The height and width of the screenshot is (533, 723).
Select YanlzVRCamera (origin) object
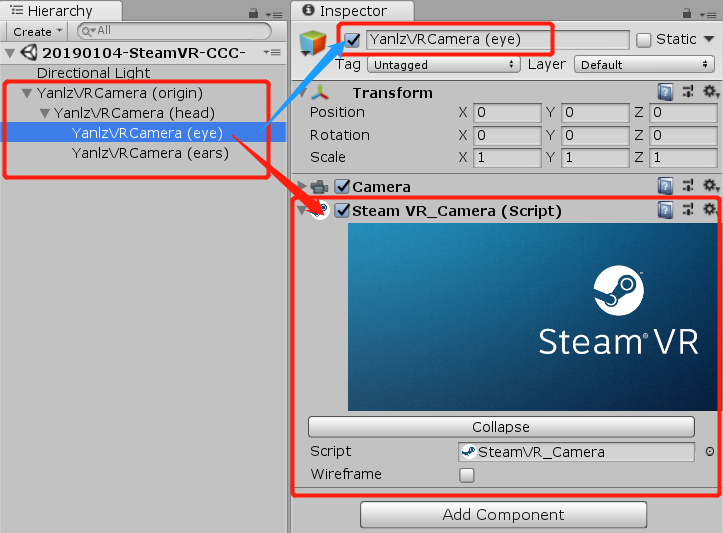(x=119, y=93)
